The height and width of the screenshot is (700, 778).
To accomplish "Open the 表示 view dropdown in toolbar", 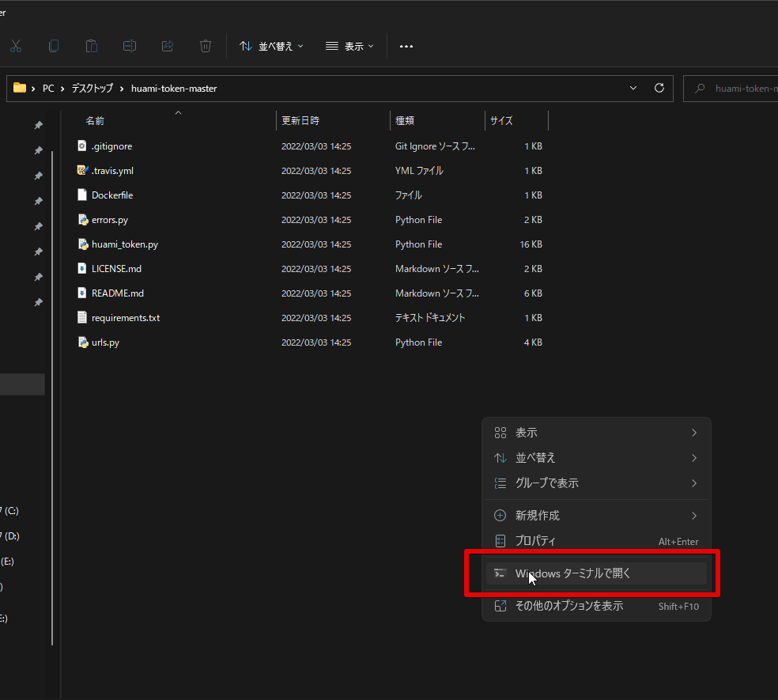I will [x=349, y=46].
